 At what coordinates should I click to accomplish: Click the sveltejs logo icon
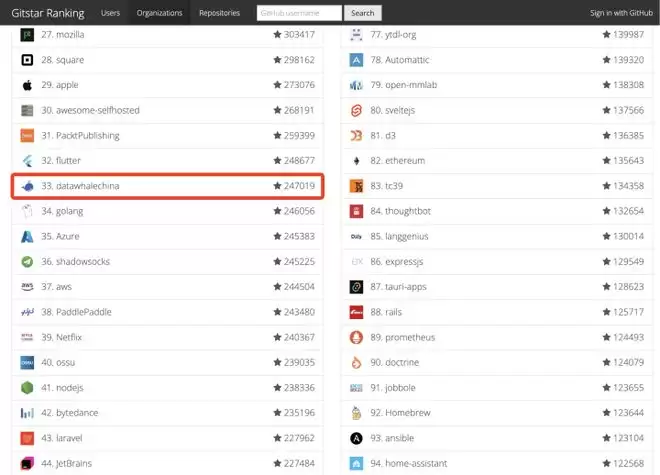(x=356, y=110)
